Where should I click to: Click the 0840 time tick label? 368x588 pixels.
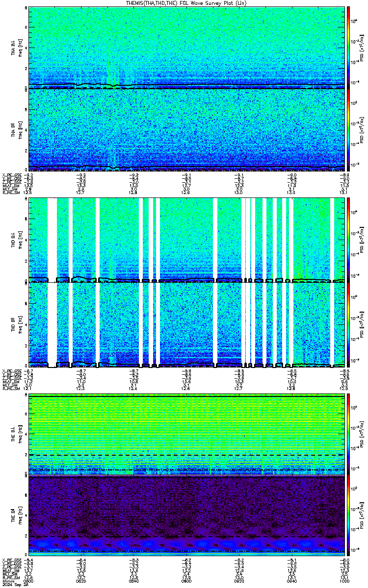pos(133,581)
